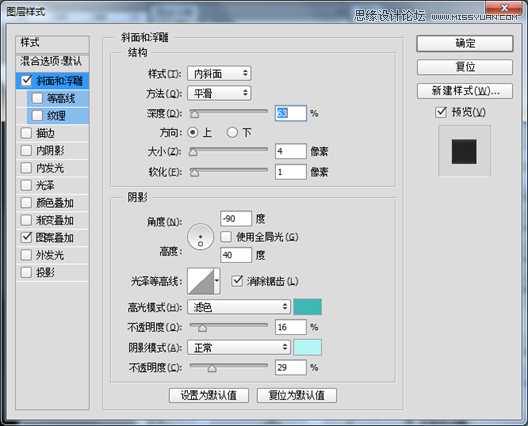
Task: Select direction 上 radio button
Action: [193, 132]
